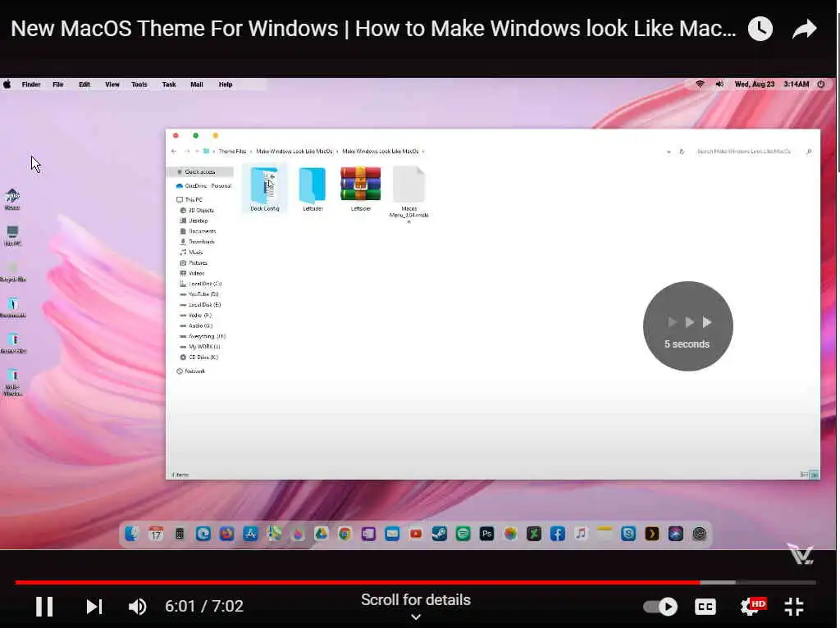This screenshot has width=840, height=628.
Task: Open Calendar icon in the dock
Action: (x=156, y=534)
